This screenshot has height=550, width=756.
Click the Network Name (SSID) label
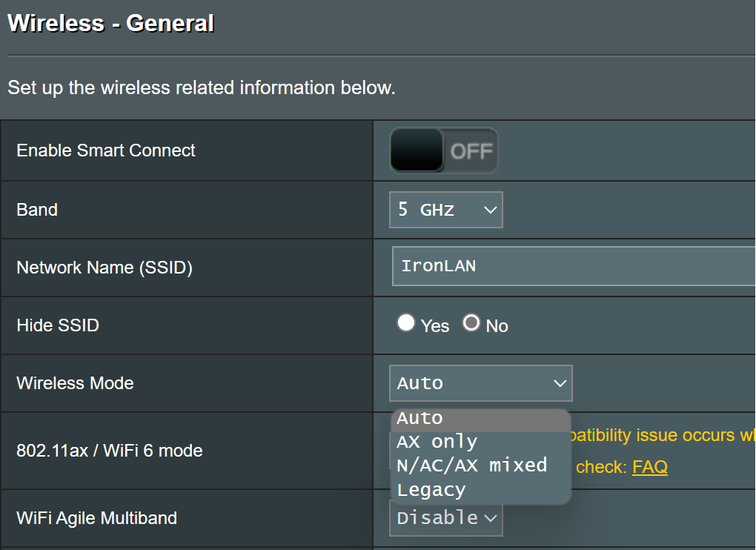[105, 268]
